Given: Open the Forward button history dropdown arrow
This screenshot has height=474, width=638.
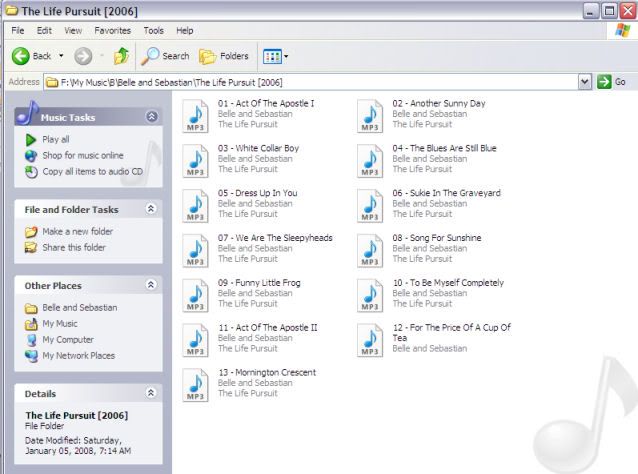Looking at the screenshot, I should point(102,56).
